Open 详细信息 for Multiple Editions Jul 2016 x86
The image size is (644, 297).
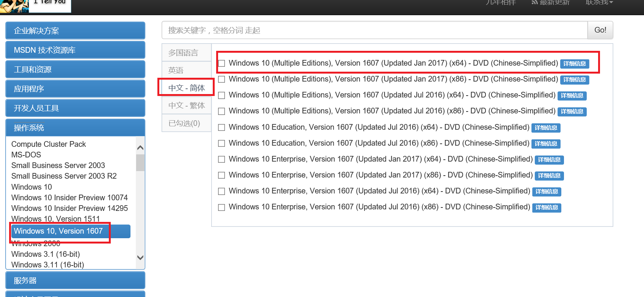572,112
